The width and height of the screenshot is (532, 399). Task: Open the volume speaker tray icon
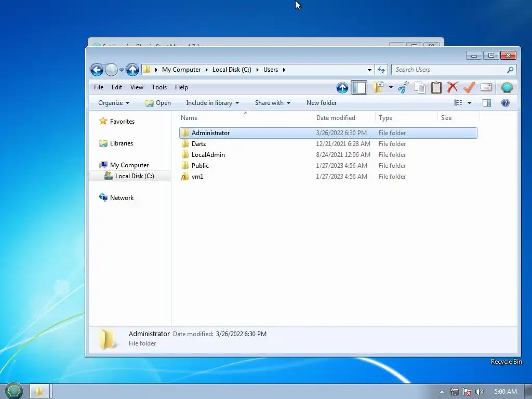pos(479,392)
